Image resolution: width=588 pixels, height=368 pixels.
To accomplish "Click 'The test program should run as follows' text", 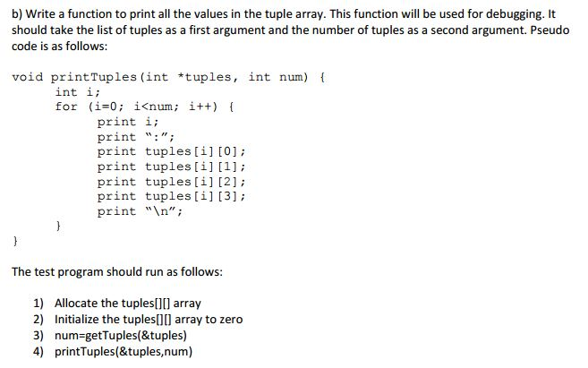I will 117,271.
